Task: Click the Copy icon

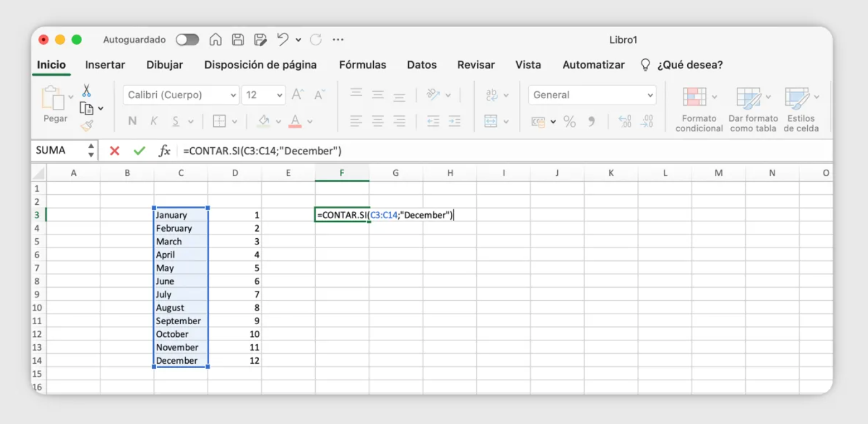Action: (86, 108)
